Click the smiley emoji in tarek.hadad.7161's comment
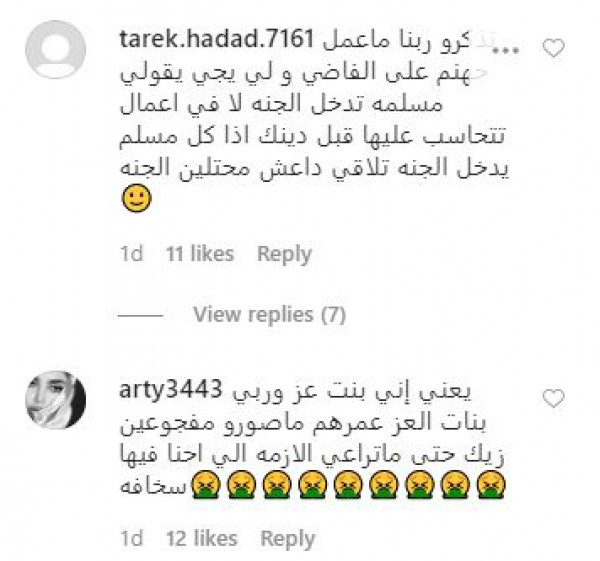 pos(137,199)
